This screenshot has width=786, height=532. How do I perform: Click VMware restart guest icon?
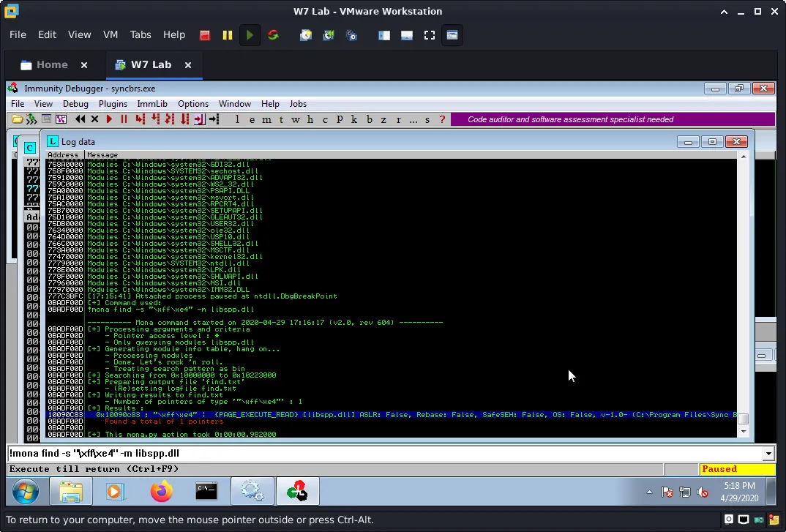click(273, 35)
